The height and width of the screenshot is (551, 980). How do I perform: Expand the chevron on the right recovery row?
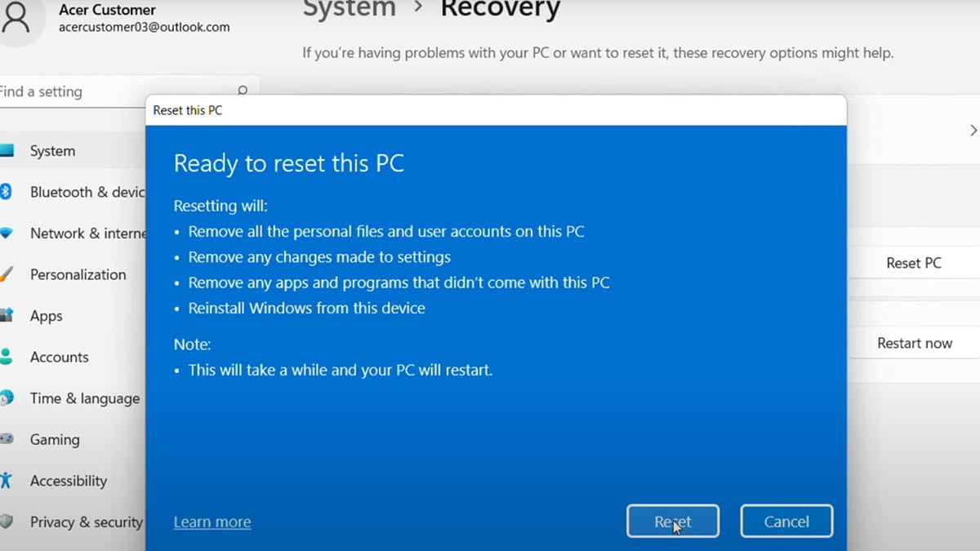coord(973,131)
